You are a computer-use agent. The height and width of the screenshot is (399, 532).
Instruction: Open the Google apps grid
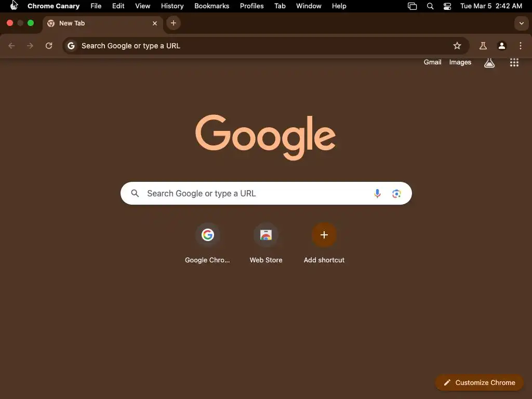[514, 62]
